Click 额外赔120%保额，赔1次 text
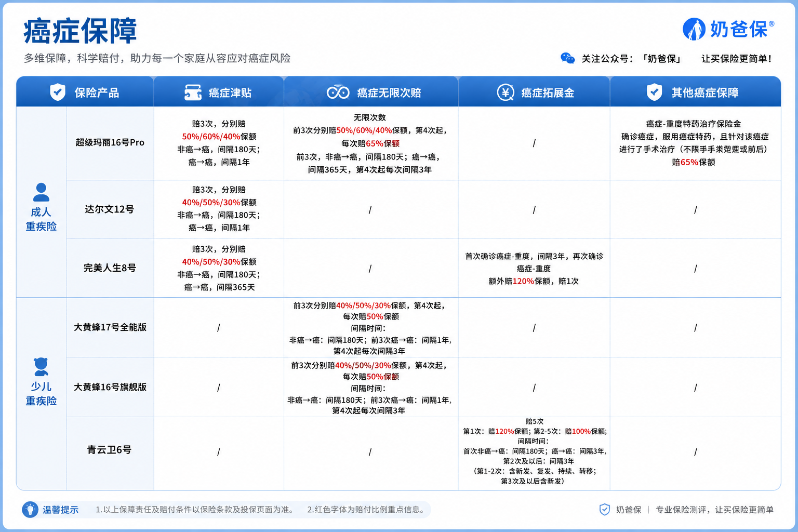This screenshot has width=798, height=532. pos(534,281)
